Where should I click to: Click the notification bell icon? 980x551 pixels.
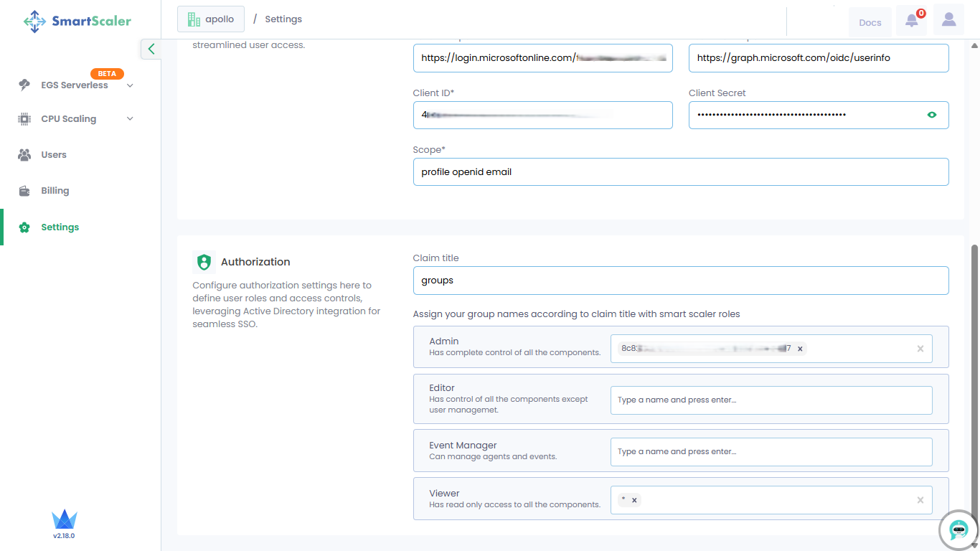click(911, 21)
